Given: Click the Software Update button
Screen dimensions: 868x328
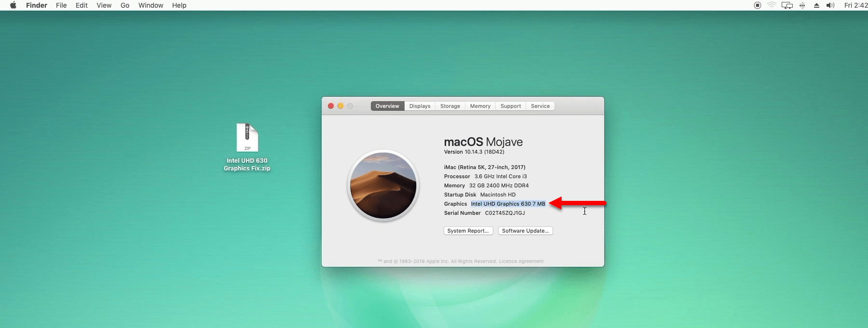Looking at the screenshot, I should pyautogui.click(x=525, y=231).
